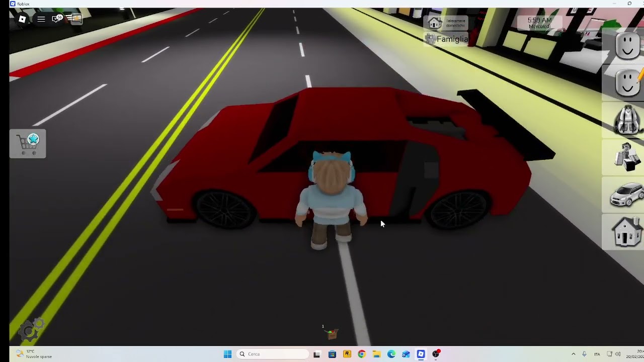Expand the hidden system tray icons chevron
This screenshot has width=644, height=362.
tap(573, 354)
